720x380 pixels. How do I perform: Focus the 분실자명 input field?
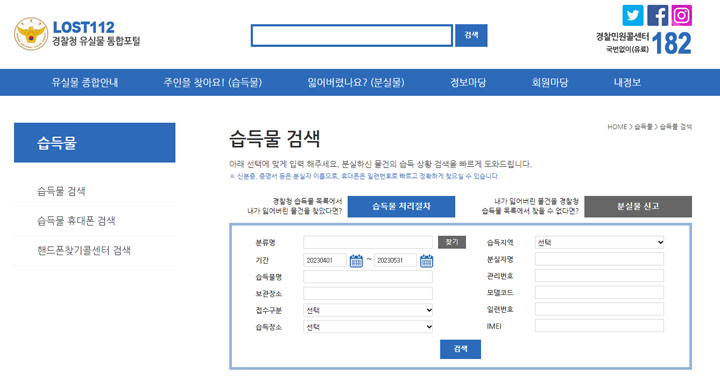click(x=599, y=259)
